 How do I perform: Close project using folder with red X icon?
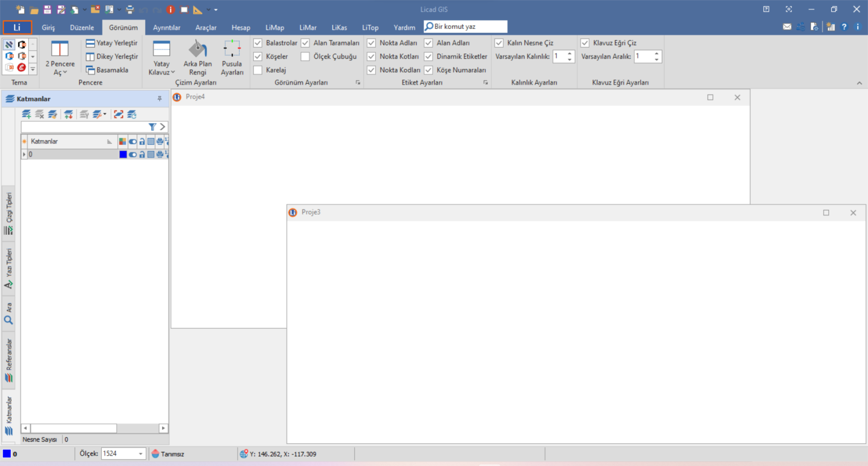95,9
